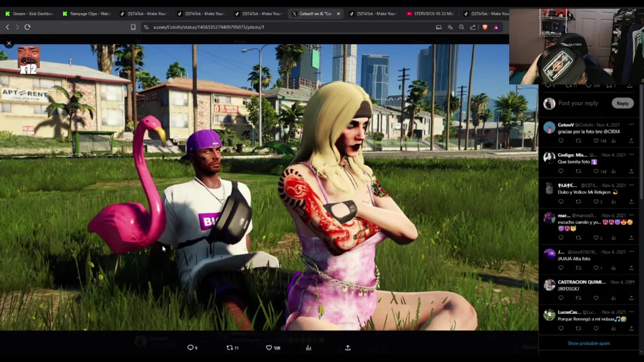Image resolution: width=644 pixels, height=362 pixels.
Task: Reload the current page
Action: click(x=27, y=27)
